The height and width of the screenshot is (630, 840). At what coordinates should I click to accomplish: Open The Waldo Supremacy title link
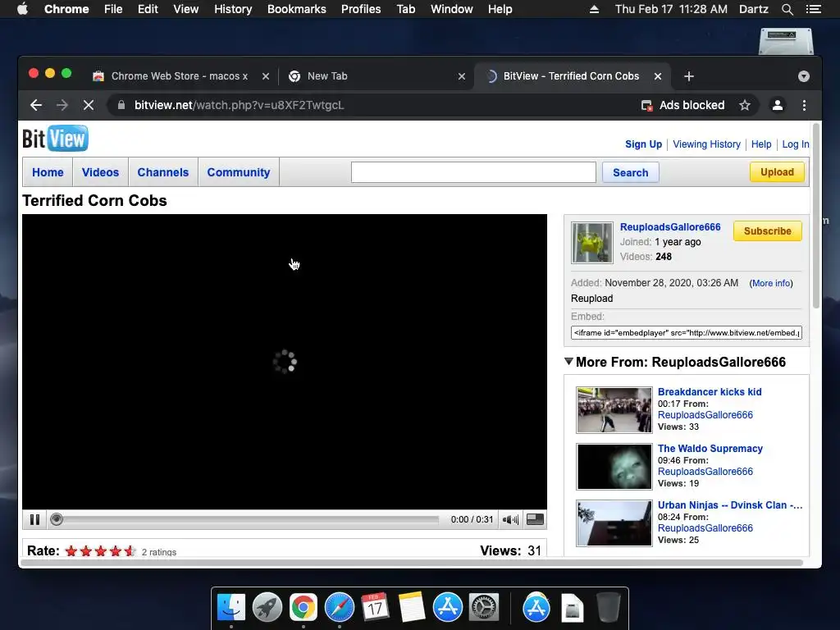click(x=710, y=449)
